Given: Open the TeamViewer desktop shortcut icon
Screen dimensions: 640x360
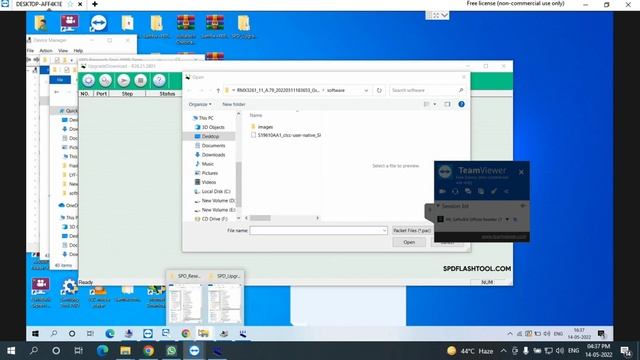Looking at the screenshot, I should [98, 23].
